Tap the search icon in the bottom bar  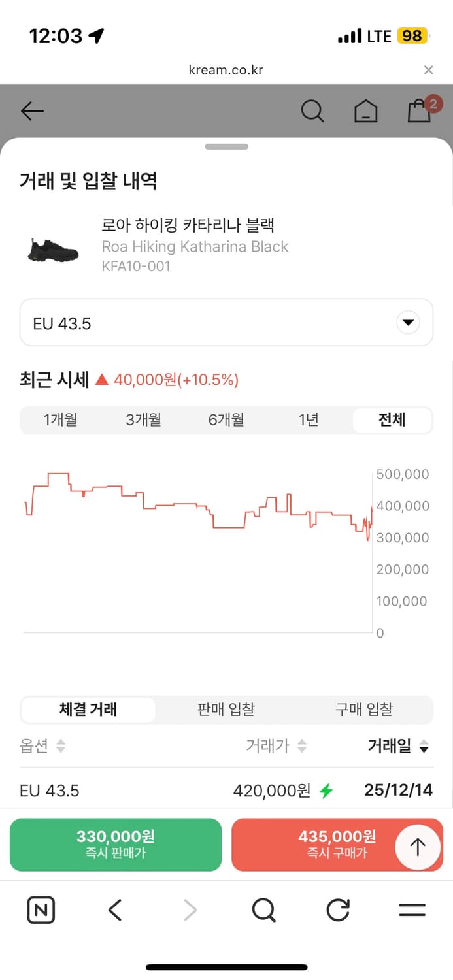(x=263, y=909)
